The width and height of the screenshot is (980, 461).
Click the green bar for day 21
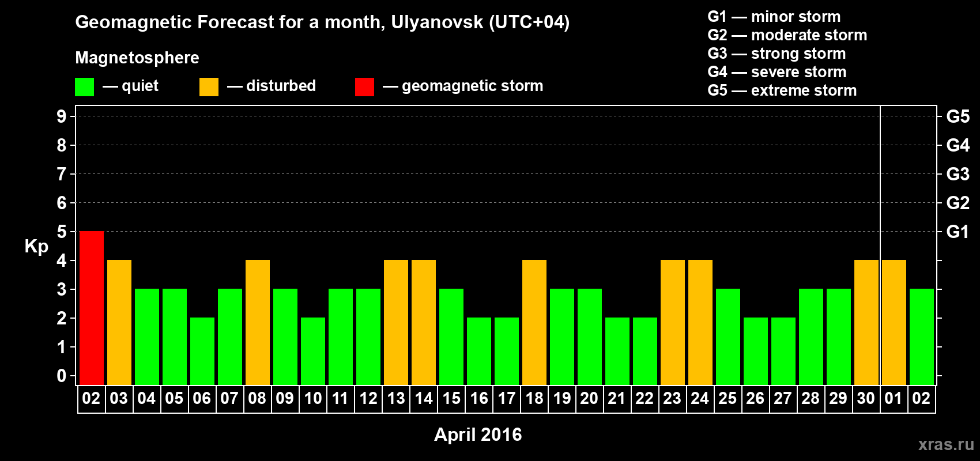[x=617, y=352]
